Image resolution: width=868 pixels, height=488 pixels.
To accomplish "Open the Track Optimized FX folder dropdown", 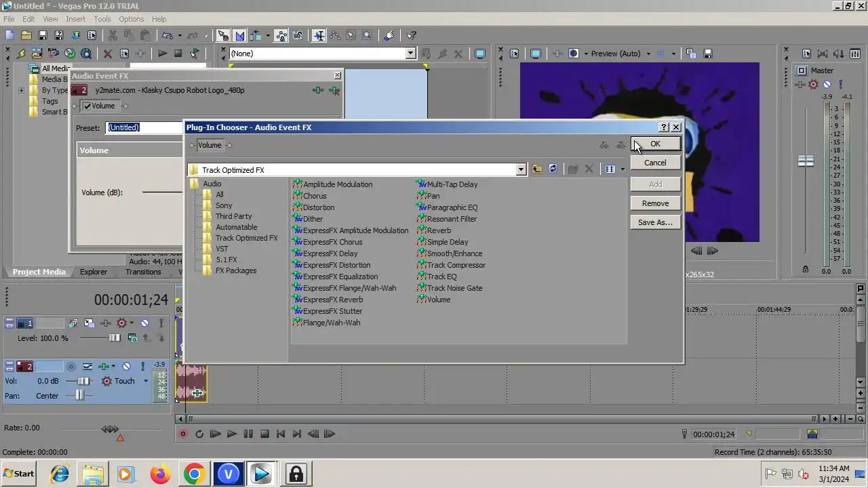I will click(521, 169).
